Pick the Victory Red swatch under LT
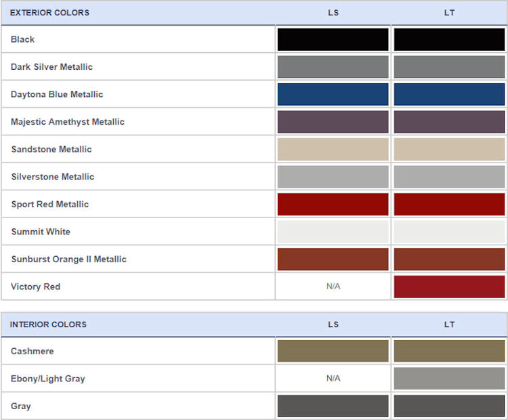This screenshot has width=508, height=420. (449, 287)
